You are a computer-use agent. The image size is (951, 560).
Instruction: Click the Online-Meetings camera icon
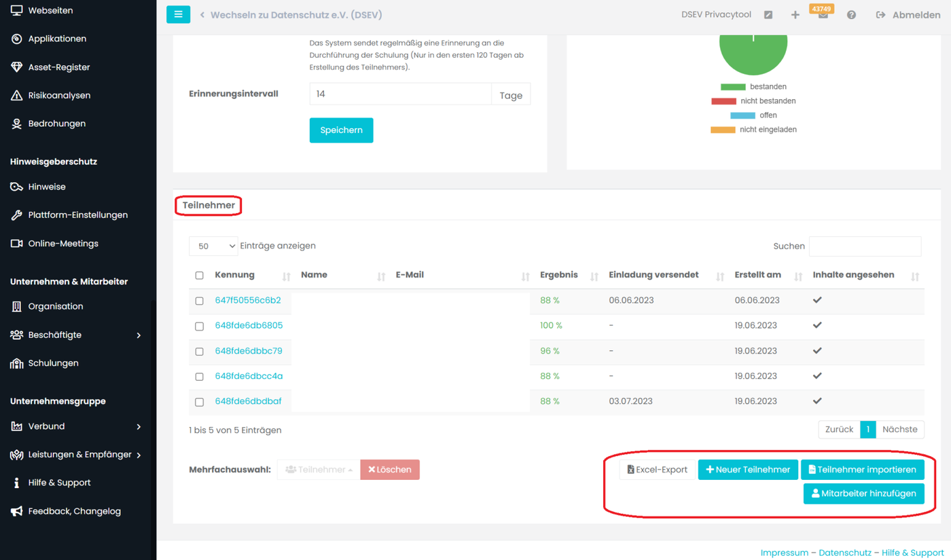17,244
